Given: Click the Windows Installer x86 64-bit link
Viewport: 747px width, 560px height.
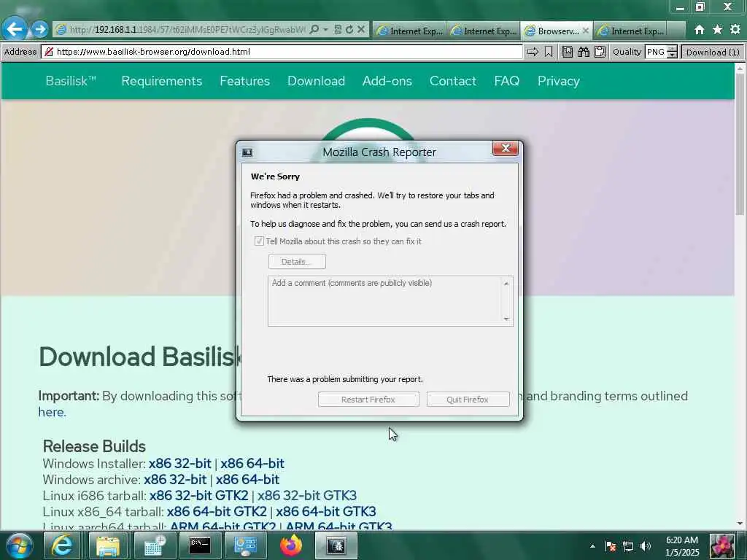Looking at the screenshot, I should (252, 463).
